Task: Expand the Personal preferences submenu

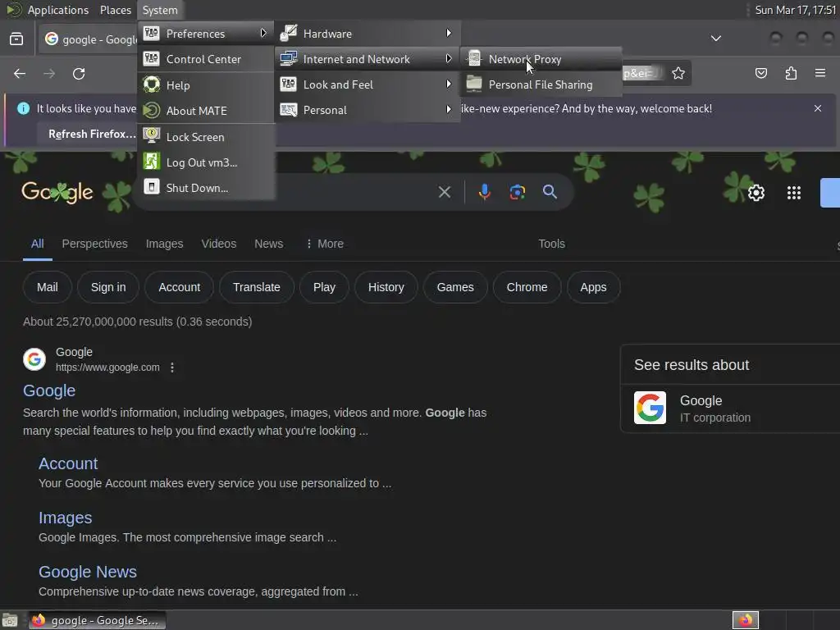Action: tap(367, 110)
